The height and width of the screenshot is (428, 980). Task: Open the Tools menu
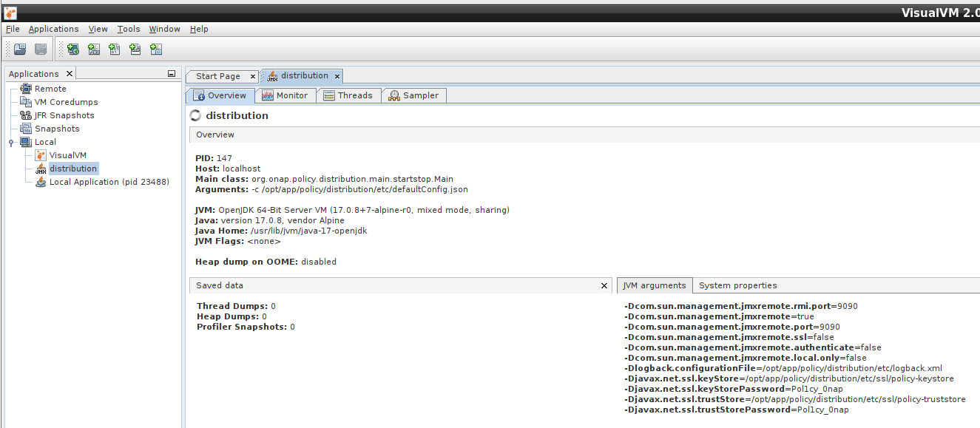129,29
